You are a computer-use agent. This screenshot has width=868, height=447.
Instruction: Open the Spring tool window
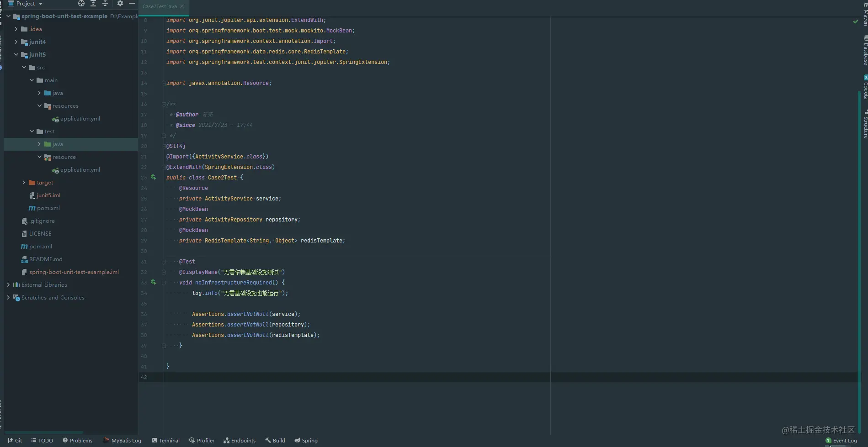pyautogui.click(x=306, y=441)
